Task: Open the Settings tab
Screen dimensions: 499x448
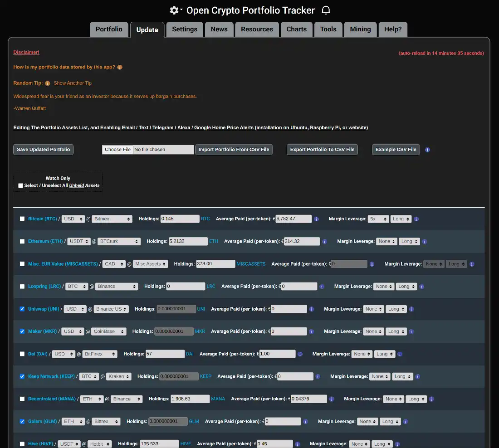Action: tap(185, 29)
